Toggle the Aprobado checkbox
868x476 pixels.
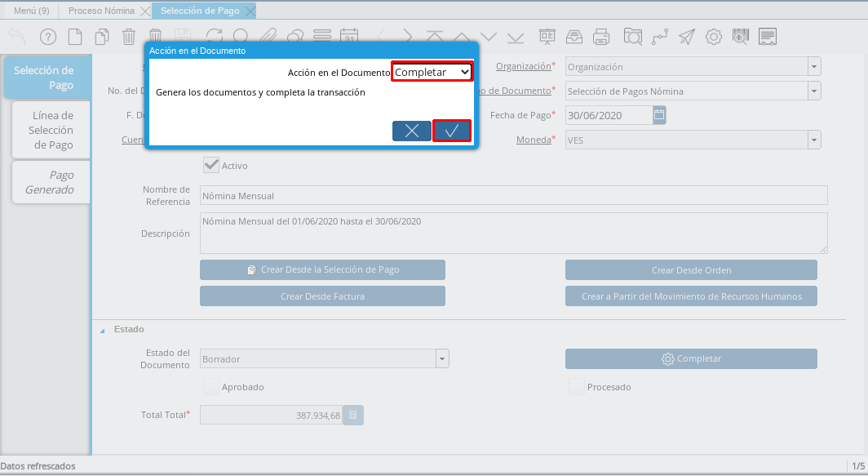pyautogui.click(x=211, y=387)
